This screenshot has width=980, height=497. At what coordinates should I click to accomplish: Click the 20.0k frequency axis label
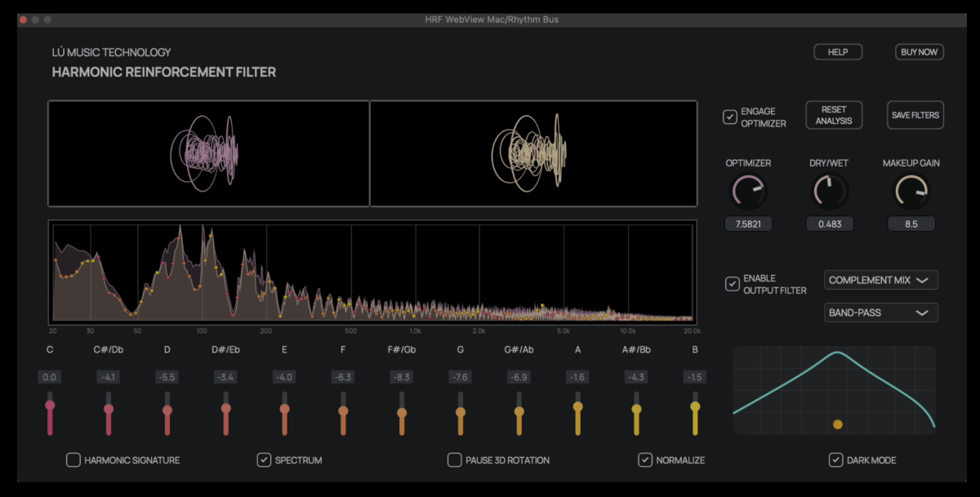click(x=693, y=331)
